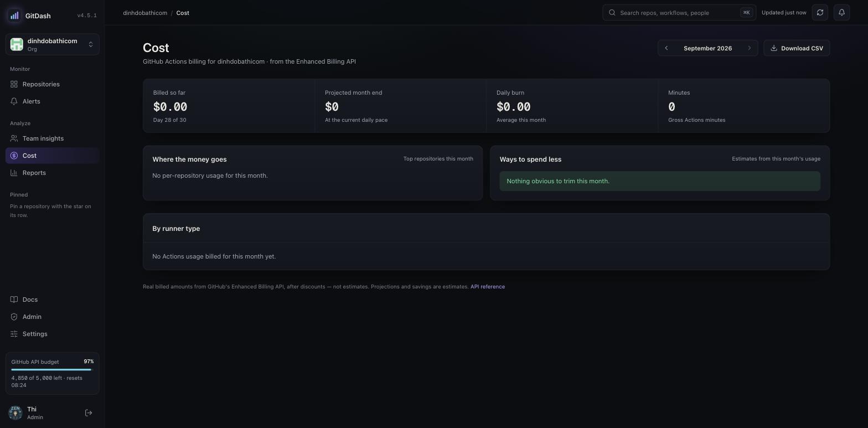Click the Reports bar chart icon
Viewport: 868px width, 428px height.
14,173
